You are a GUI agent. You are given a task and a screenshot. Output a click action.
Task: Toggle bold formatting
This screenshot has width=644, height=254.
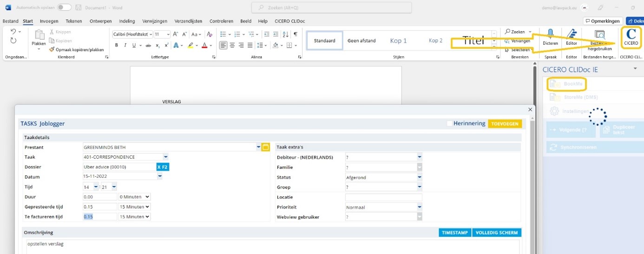pyautogui.click(x=117, y=45)
